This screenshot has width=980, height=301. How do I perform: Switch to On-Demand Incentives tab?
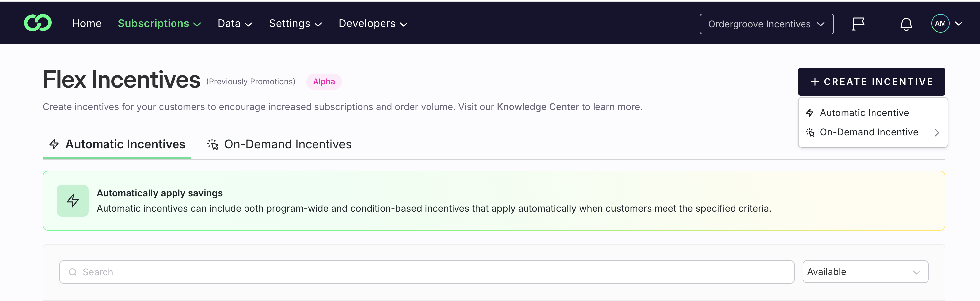coord(280,145)
